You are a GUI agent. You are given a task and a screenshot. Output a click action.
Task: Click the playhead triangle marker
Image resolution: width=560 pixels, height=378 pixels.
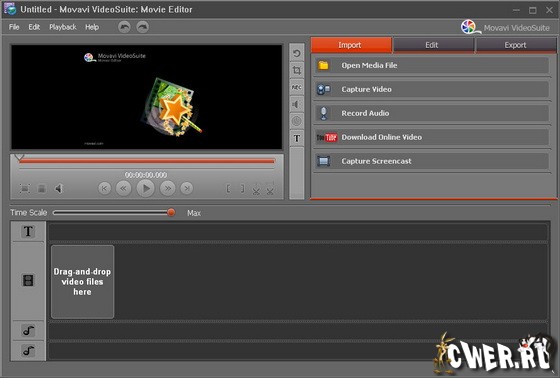pyautogui.click(x=19, y=156)
